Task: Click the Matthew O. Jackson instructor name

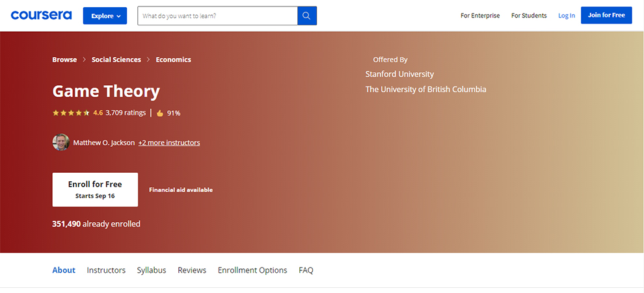Action: point(104,143)
